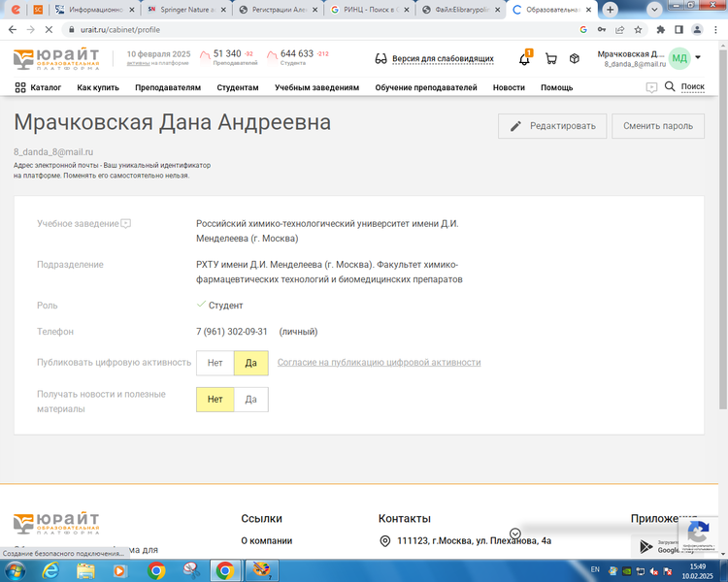Open the Преподавателям menu item

point(168,87)
